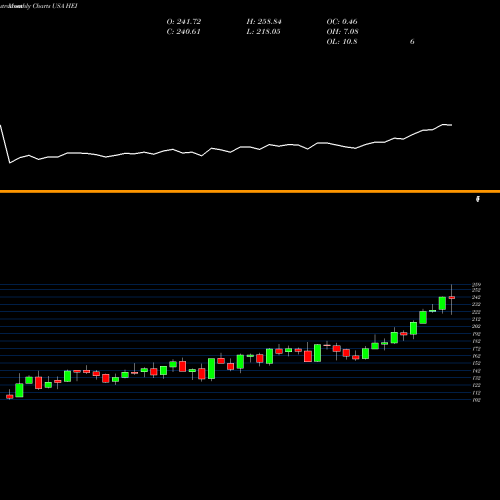The image size is (500, 500).
Task: Click the 252 price axis label
Action: [477, 290]
